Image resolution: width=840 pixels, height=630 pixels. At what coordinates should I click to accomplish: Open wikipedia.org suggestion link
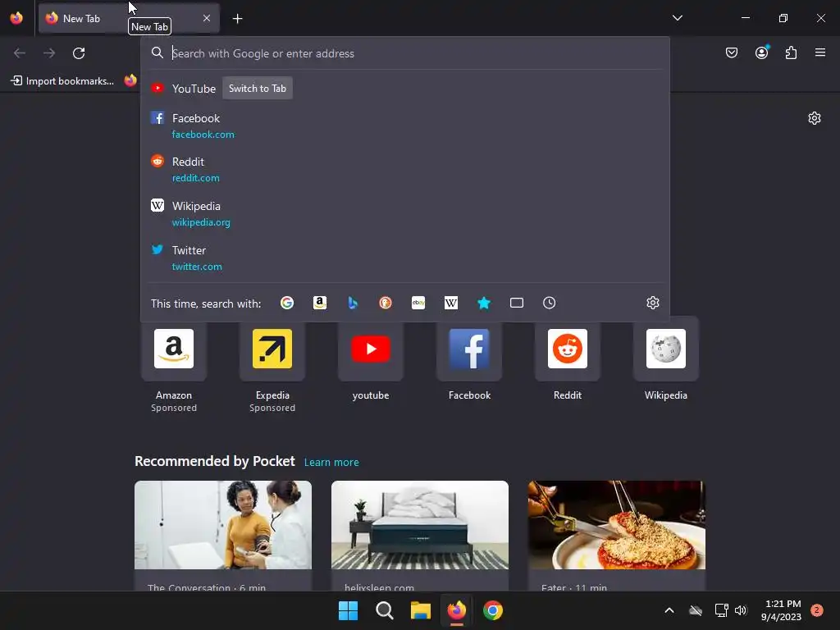tap(201, 222)
